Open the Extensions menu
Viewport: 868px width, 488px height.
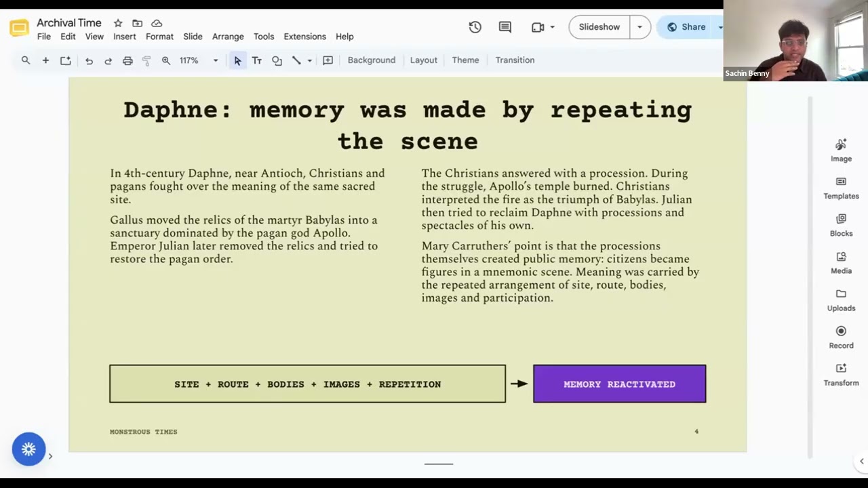tap(304, 37)
